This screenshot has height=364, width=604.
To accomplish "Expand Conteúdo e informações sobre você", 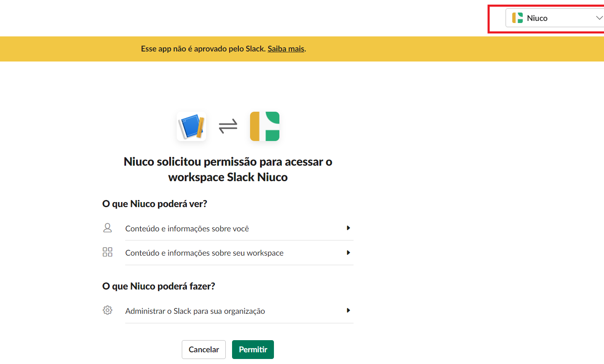I will coord(239,228).
